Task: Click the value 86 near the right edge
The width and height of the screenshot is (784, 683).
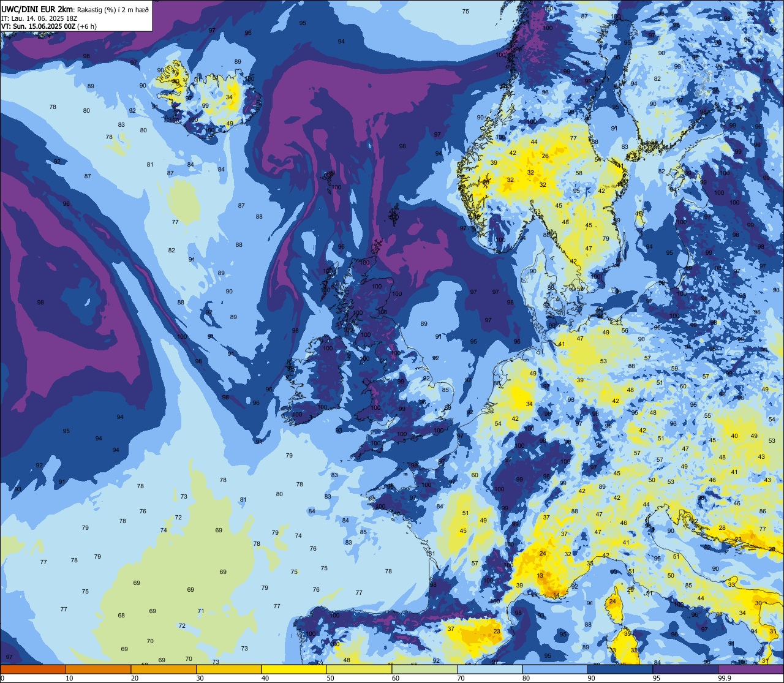Action: (x=763, y=511)
